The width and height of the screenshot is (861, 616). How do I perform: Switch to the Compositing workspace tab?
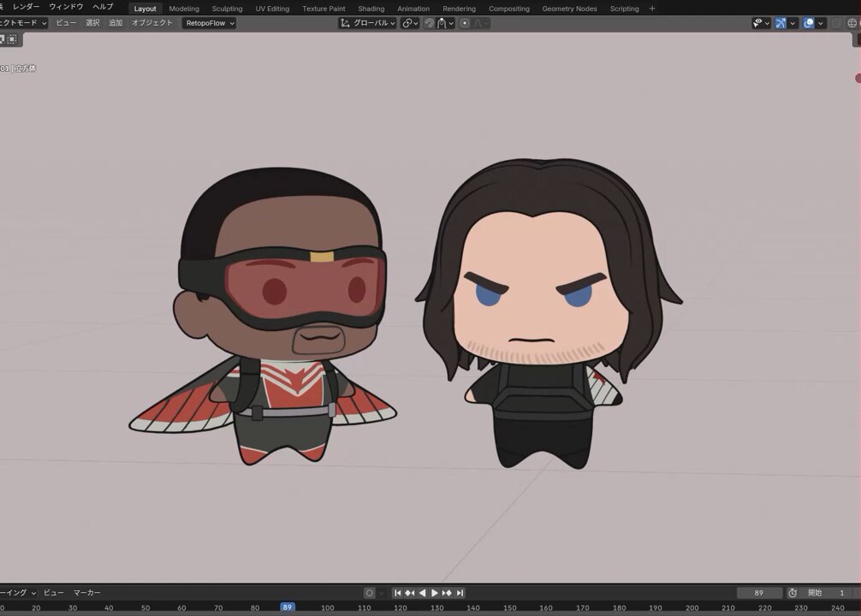click(509, 9)
